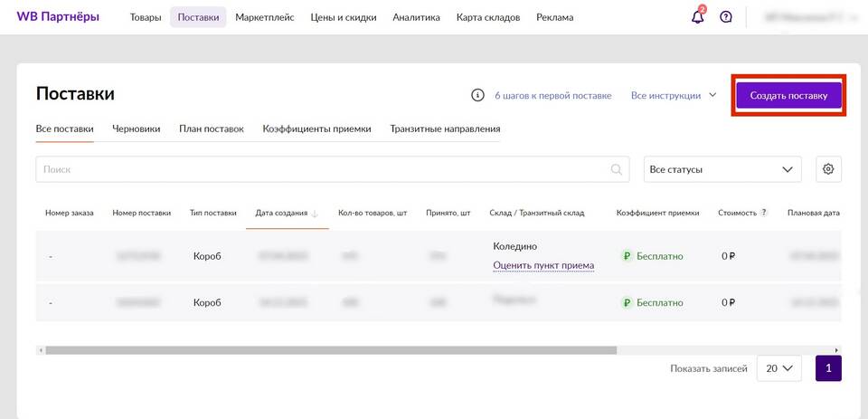This screenshot has height=419, width=868.
Task: Open the records per page dropdown
Action: click(778, 368)
